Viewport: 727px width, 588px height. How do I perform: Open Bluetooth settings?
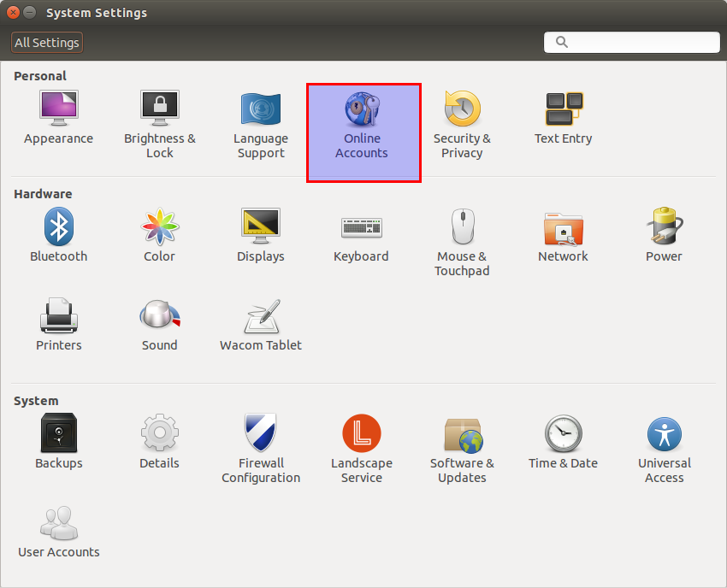pyautogui.click(x=58, y=235)
